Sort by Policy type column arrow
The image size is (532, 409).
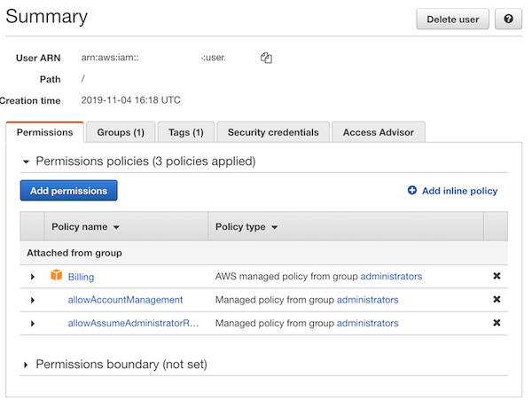275,227
